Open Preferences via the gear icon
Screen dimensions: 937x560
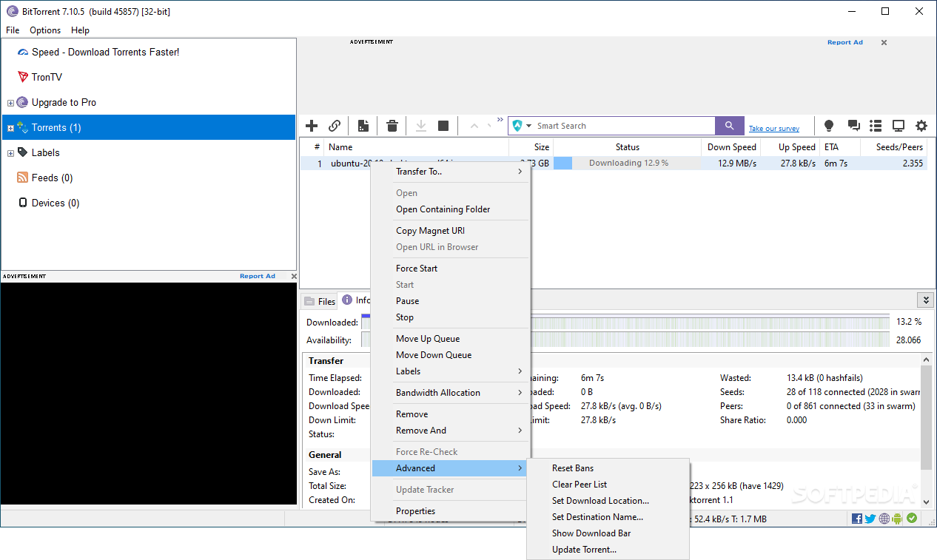[x=921, y=126]
